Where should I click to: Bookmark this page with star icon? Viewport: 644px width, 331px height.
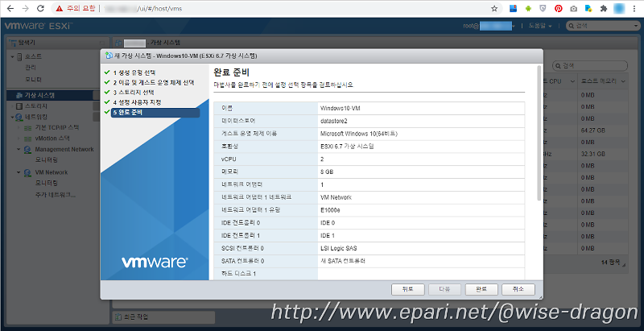pos(494,8)
